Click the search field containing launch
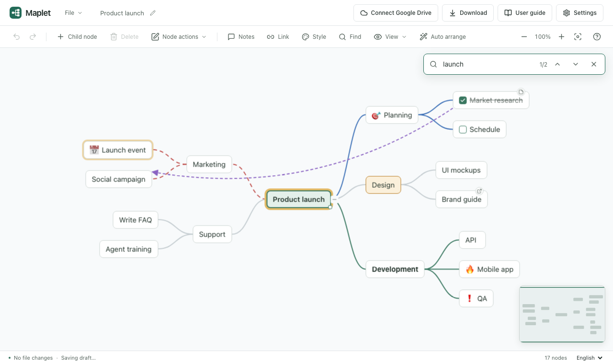The width and height of the screenshot is (613, 364). tap(488, 64)
